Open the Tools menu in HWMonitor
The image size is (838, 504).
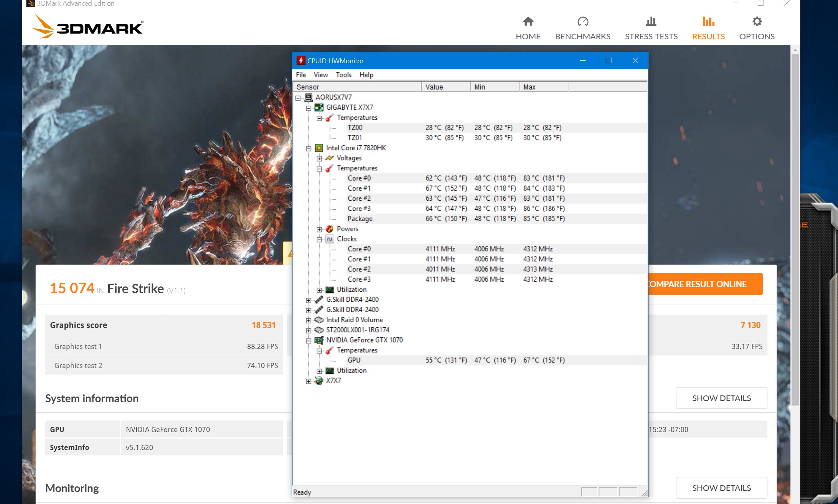pyautogui.click(x=343, y=75)
